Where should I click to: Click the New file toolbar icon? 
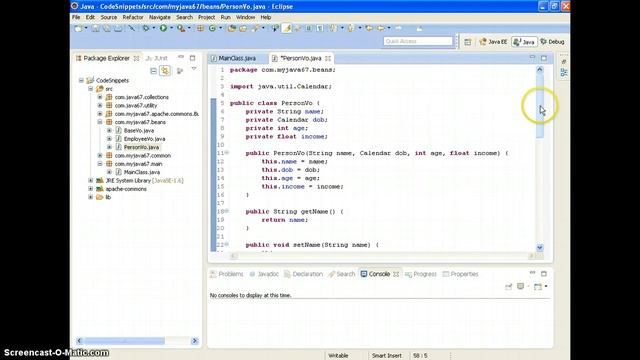[x=78, y=28]
